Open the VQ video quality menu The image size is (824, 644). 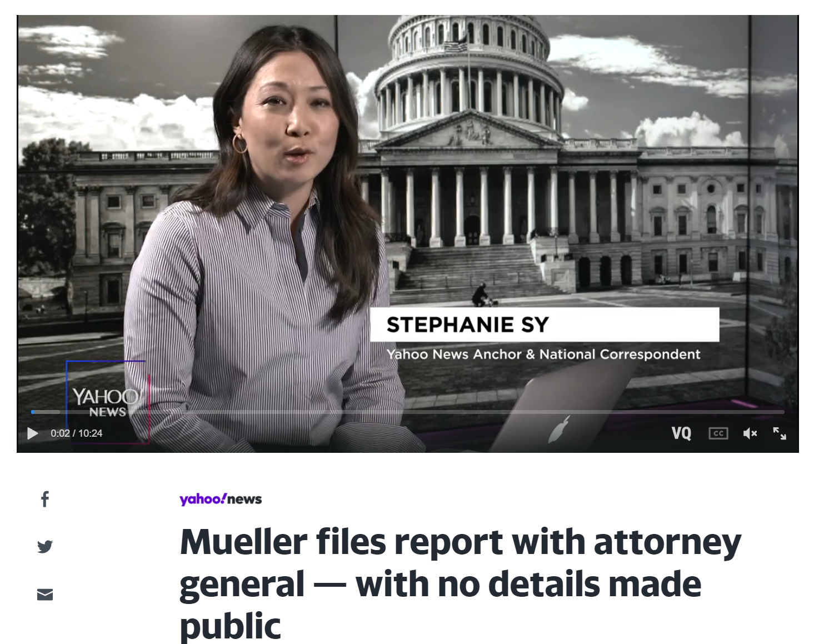click(x=681, y=433)
